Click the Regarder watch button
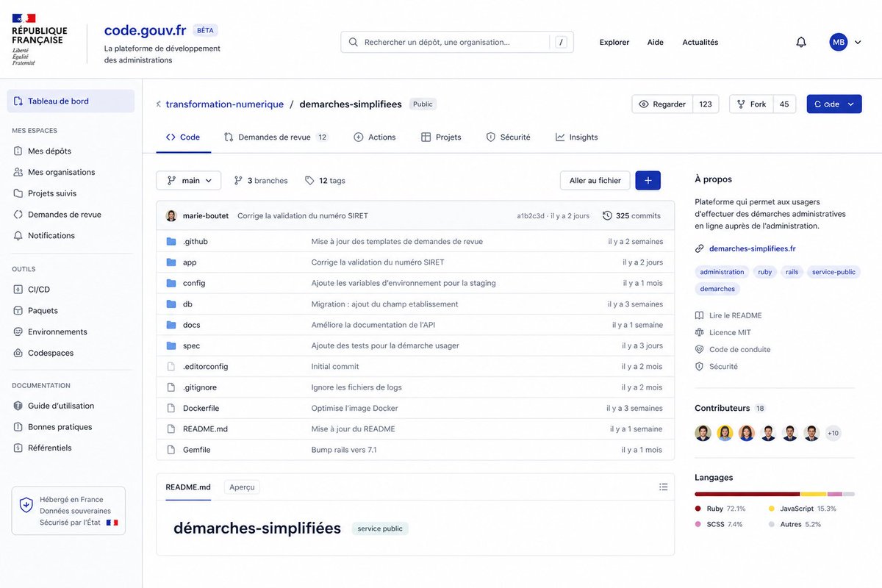882x588 pixels. (662, 104)
